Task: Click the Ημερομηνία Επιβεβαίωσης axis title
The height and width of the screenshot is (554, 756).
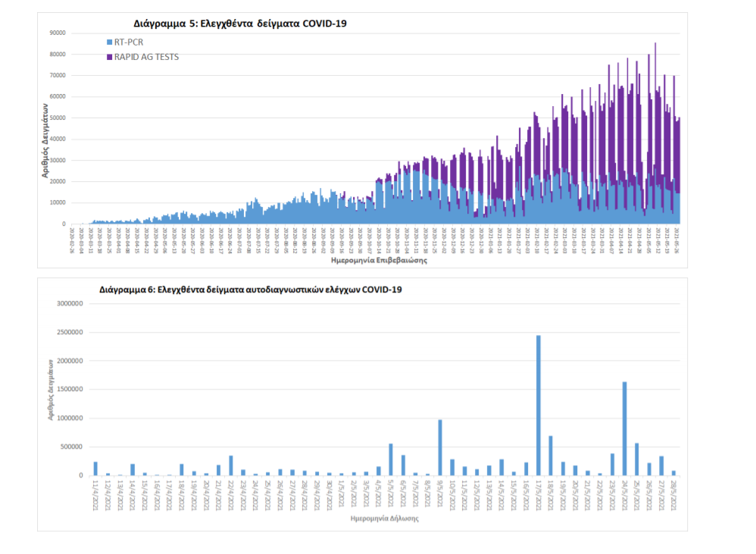Action: click(379, 260)
